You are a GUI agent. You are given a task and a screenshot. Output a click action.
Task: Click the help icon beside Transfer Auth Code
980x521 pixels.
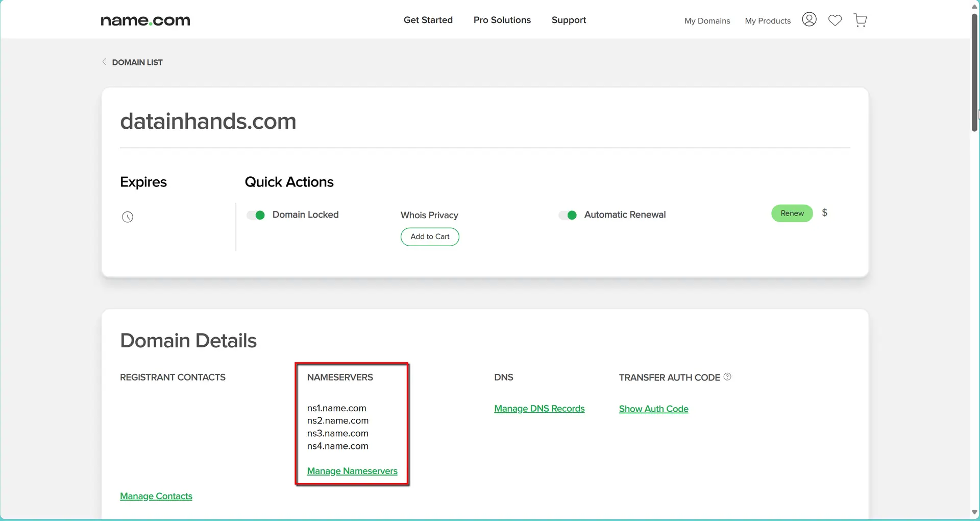727,376
